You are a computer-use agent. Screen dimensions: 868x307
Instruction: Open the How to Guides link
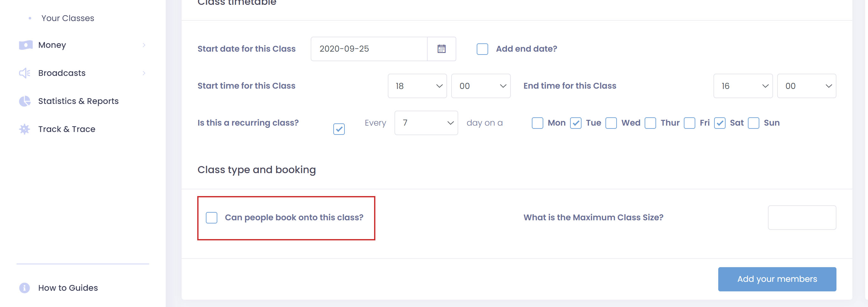(x=68, y=288)
